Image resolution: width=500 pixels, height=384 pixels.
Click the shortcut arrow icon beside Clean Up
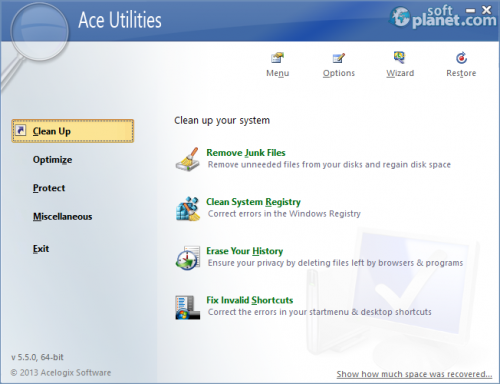(x=21, y=130)
